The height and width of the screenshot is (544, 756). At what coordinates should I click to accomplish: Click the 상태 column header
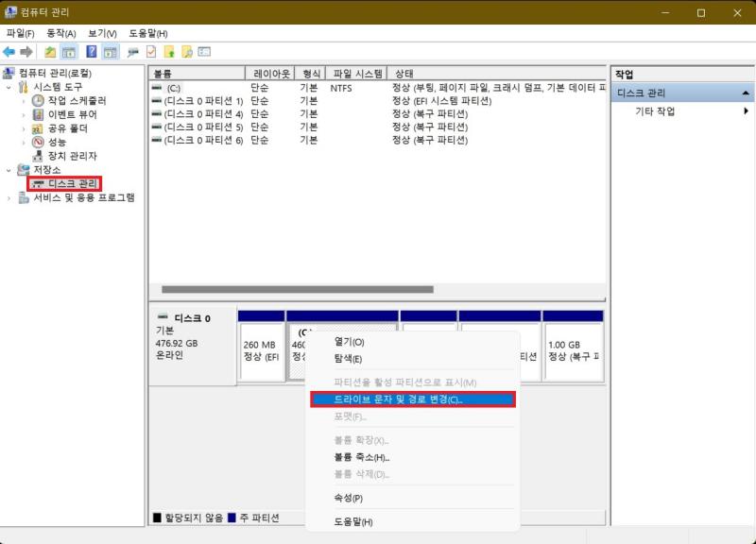[x=497, y=74]
